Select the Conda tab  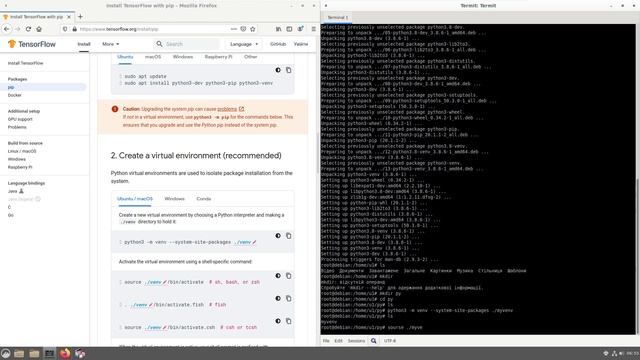(x=204, y=199)
